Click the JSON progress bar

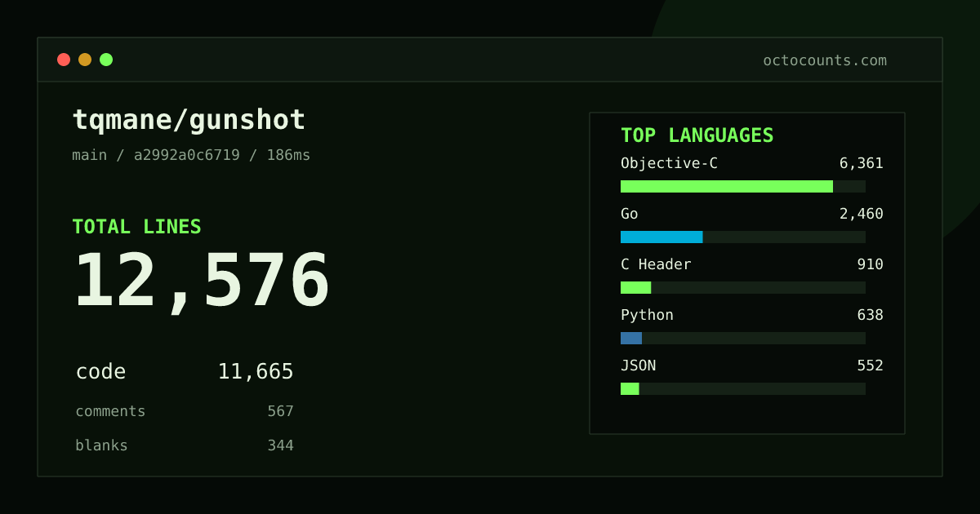[630, 388]
